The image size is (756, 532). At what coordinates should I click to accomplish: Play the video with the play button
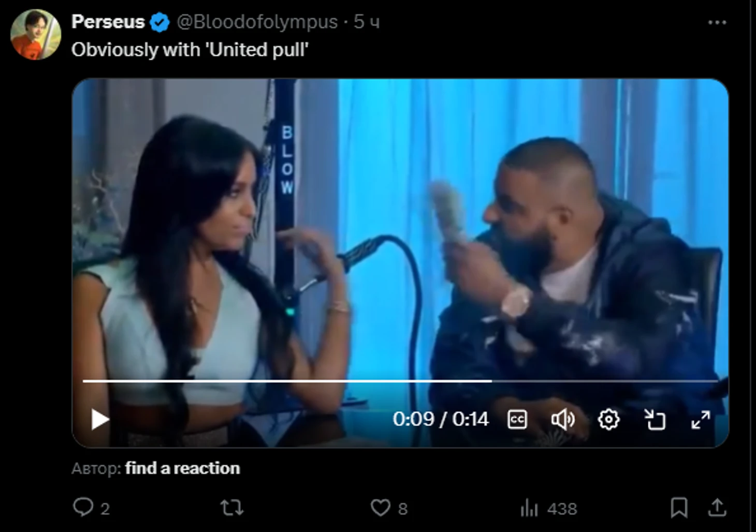pos(100,419)
